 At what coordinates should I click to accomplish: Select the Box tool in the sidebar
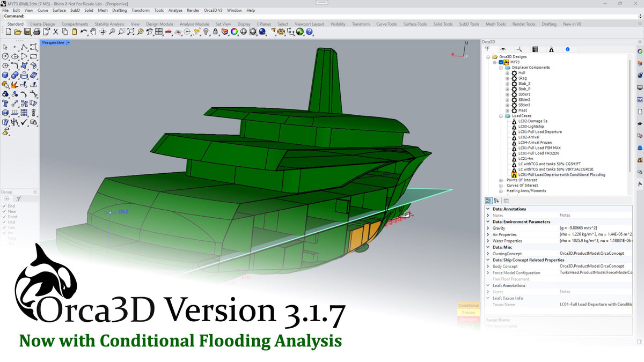pos(5,75)
